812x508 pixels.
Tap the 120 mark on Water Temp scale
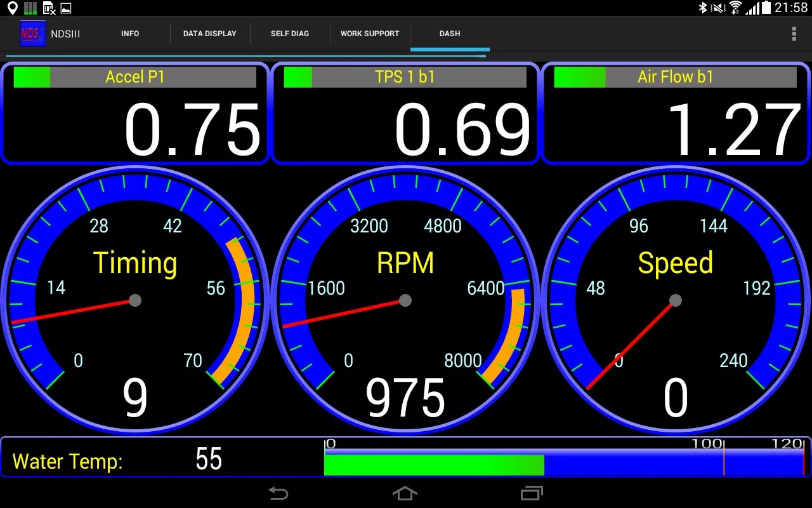tap(788, 444)
